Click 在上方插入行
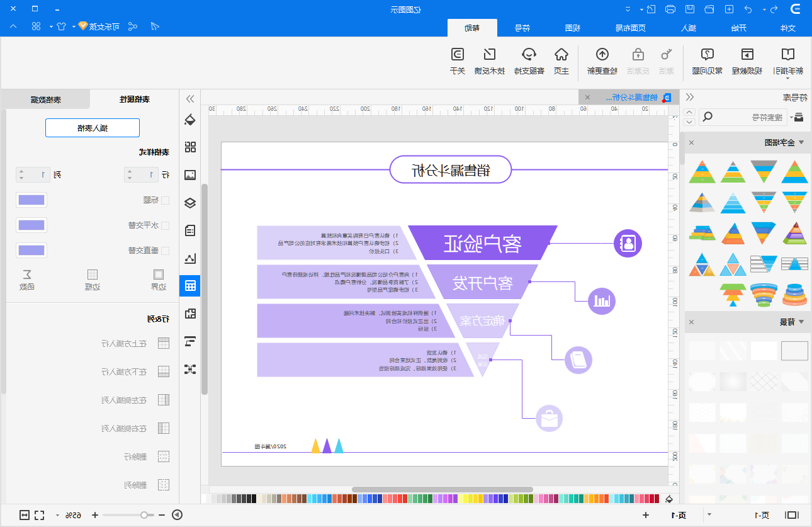The height and width of the screenshot is (527, 812). tap(135, 343)
